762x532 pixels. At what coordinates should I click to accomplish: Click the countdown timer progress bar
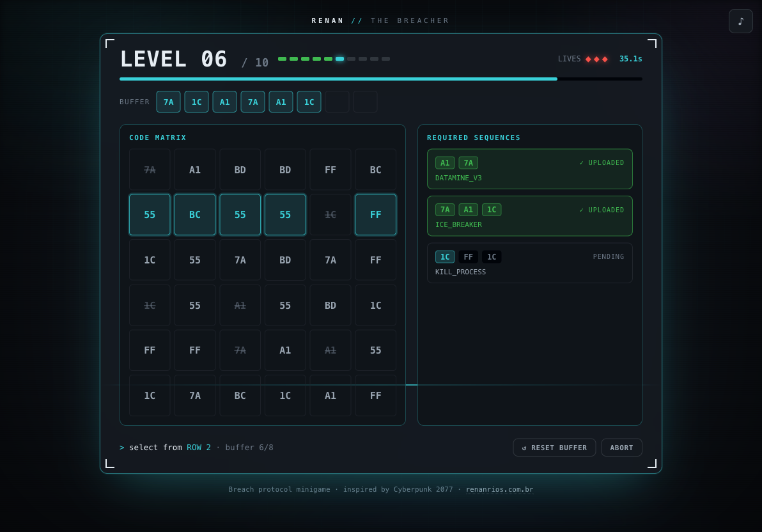(381, 79)
